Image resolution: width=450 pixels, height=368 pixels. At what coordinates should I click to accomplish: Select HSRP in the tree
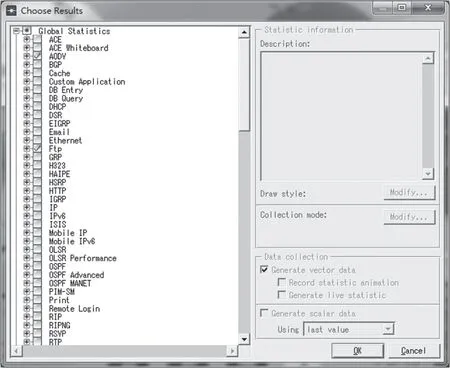57,182
